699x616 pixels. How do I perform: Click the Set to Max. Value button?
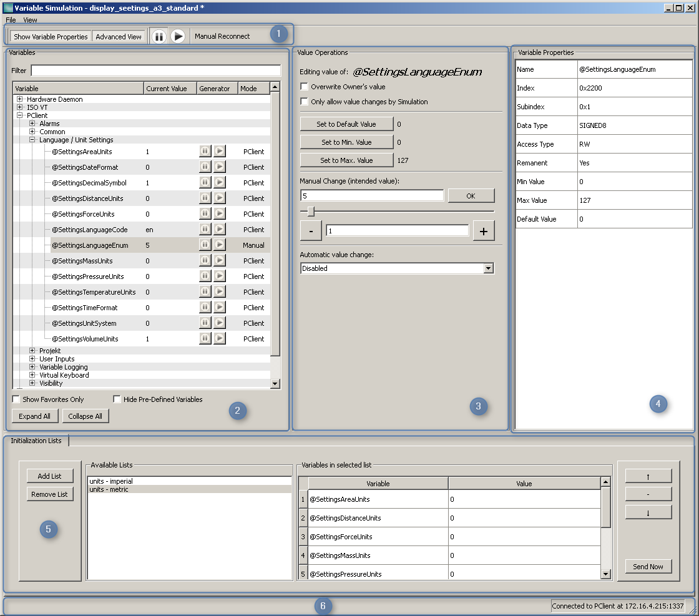[346, 160]
